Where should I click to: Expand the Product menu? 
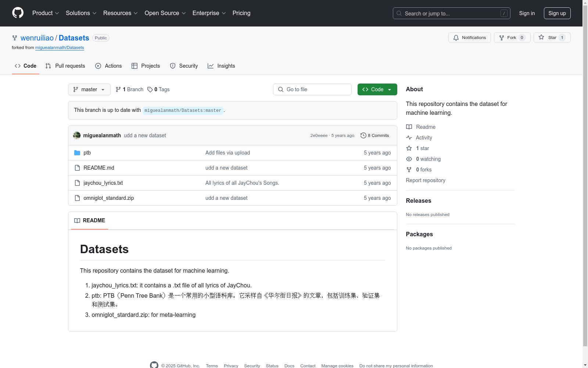pos(46,13)
